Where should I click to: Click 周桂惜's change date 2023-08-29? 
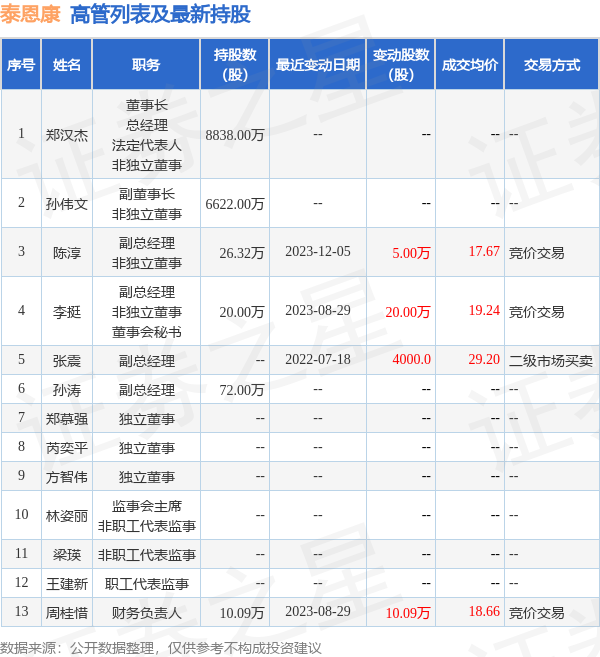tap(318, 611)
